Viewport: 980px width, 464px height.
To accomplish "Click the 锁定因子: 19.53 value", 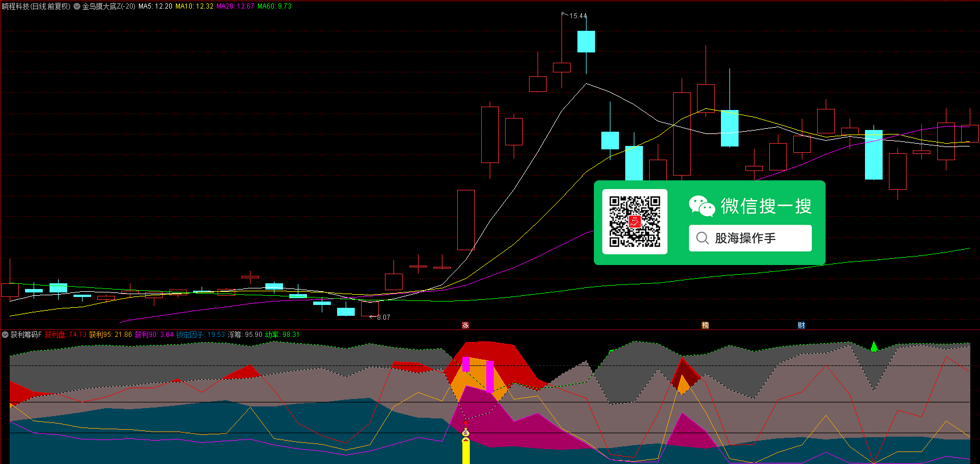I will click(x=200, y=335).
